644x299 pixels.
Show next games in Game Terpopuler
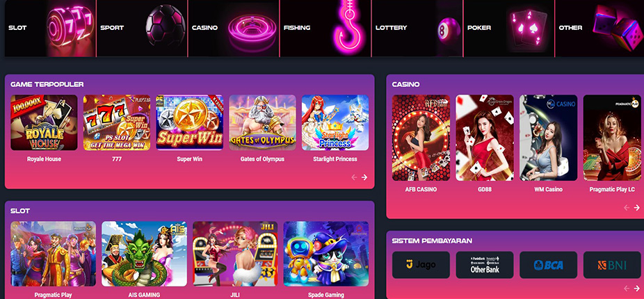[364, 177]
